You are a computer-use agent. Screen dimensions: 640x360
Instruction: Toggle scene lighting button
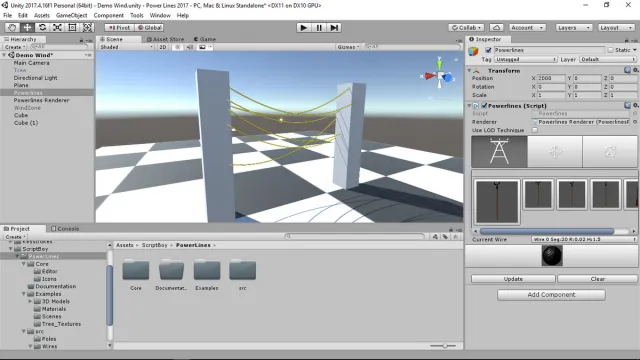(x=178, y=47)
